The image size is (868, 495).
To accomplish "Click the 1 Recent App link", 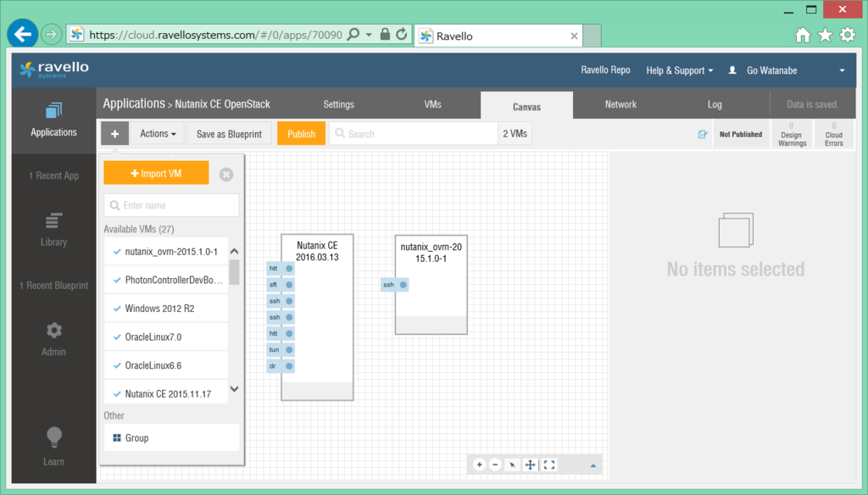I will click(x=53, y=175).
